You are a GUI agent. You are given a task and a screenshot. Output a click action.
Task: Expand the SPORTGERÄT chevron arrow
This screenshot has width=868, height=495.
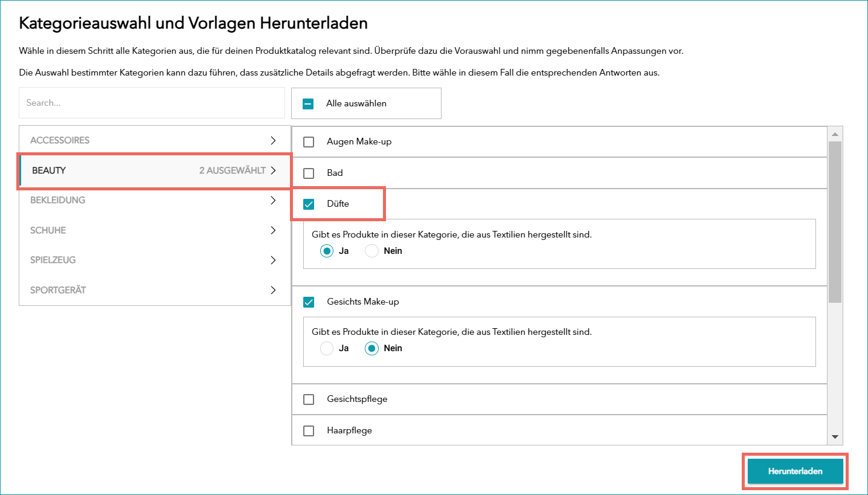(x=273, y=290)
